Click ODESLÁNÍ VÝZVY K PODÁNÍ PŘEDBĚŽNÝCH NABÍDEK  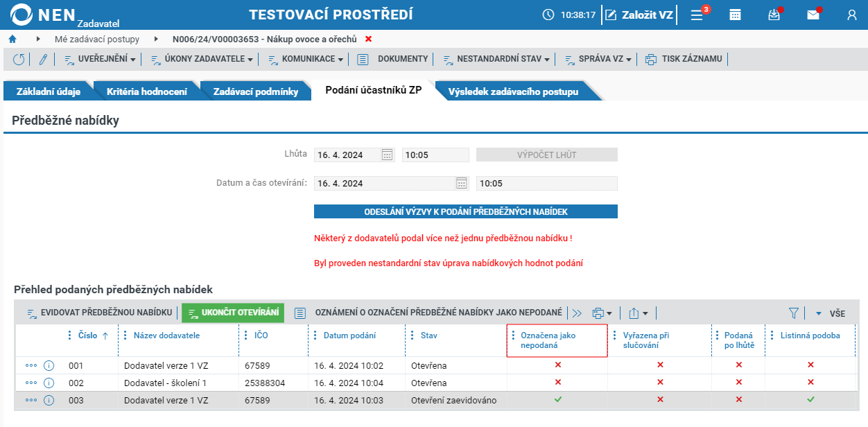[466, 211]
